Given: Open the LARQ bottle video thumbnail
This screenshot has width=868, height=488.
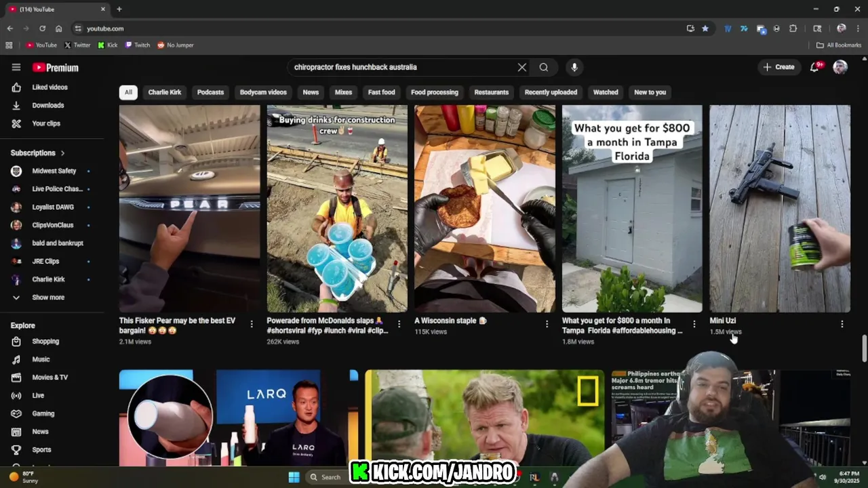Looking at the screenshot, I should (239, 418).
